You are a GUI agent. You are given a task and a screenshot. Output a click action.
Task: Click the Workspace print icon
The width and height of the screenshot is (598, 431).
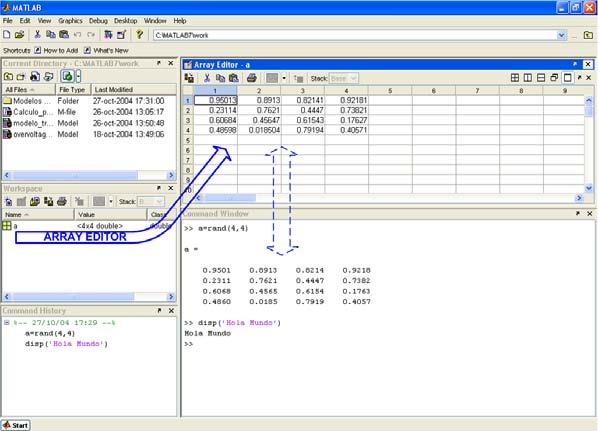pos(62,201)
